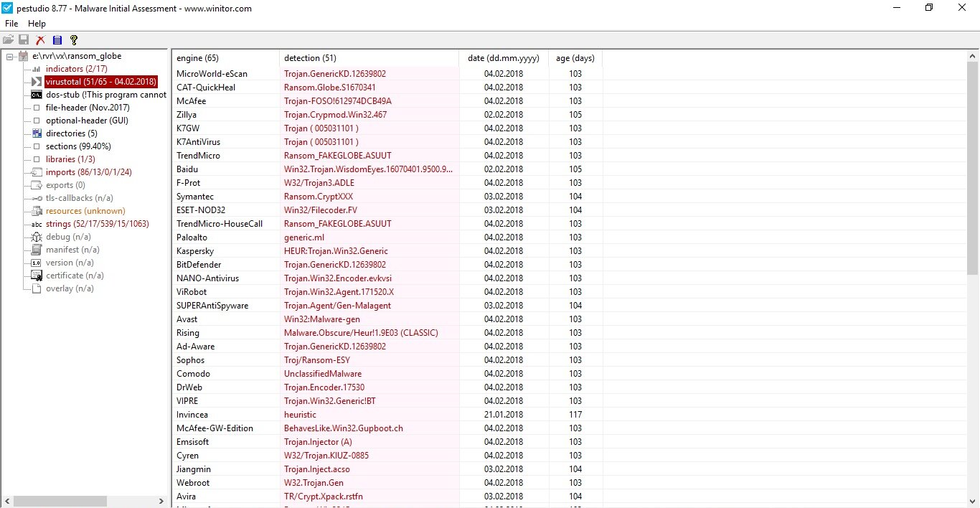Open the File menu
The width and height of the screenshot is (980, 508).
click(x=11, y=24)
